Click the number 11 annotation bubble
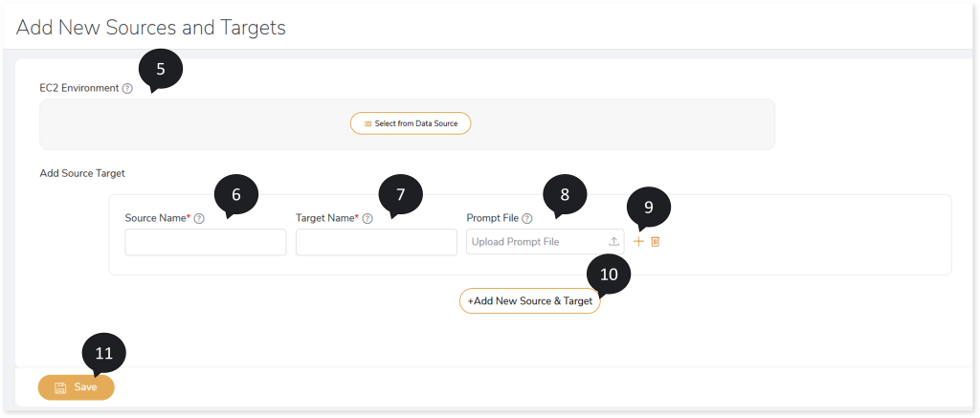Screen dimensions: 980x418 coord(103,354)
